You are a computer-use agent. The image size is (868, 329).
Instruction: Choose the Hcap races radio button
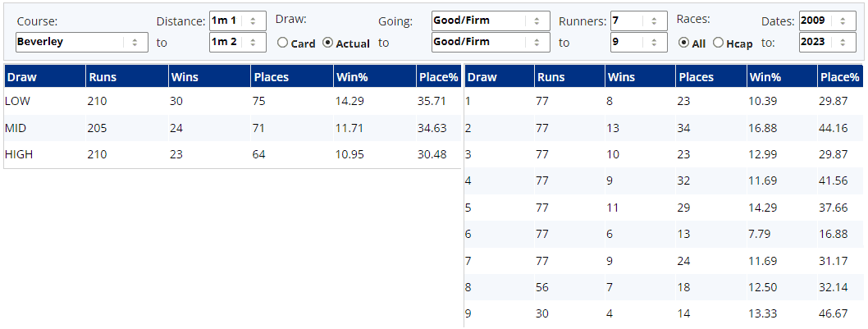point(719,43)
